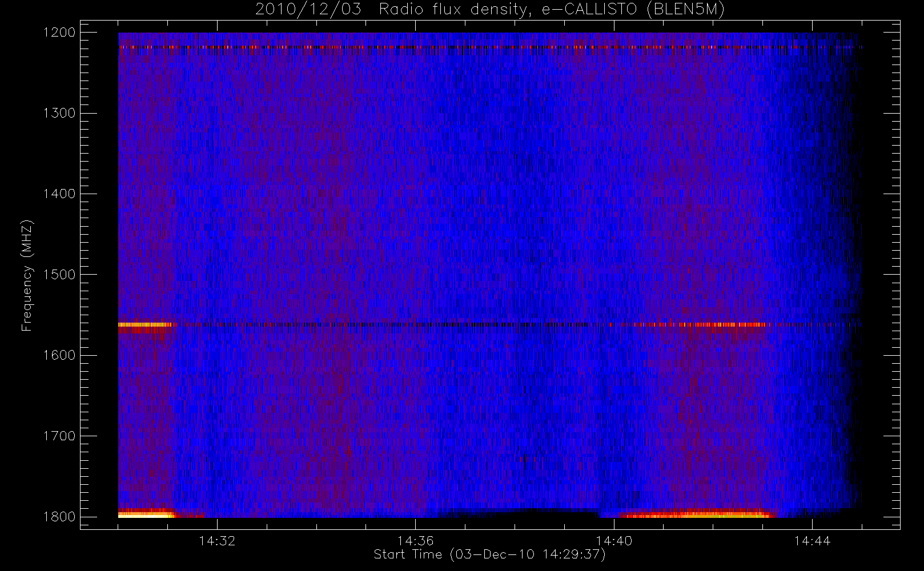
Task: Click the 1800 frequency tick label
Action: (59, 517)
